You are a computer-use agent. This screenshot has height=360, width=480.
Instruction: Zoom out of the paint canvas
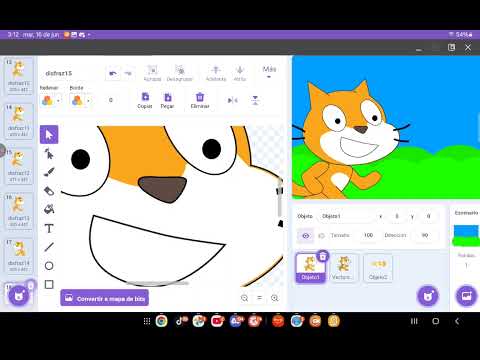click(244, 298)
